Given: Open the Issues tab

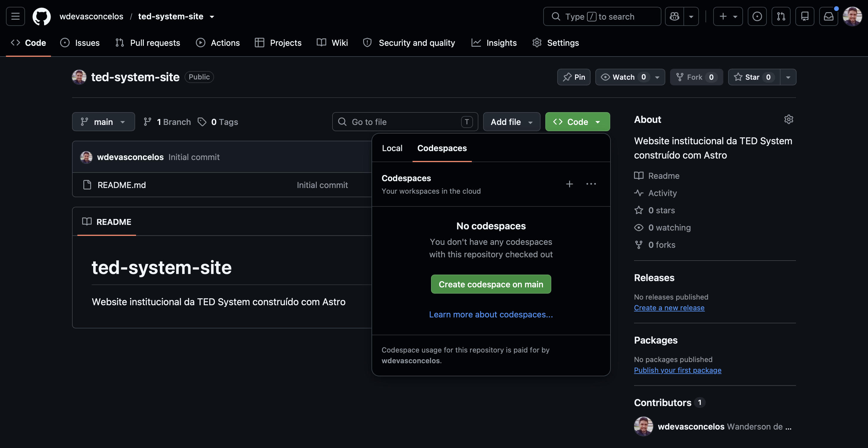Looking at the screenshot, I should pyautogui.click(x=80, y=43).
